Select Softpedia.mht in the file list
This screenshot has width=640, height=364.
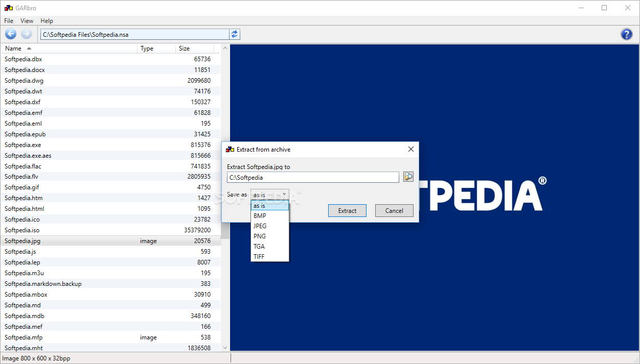[111, 348]
